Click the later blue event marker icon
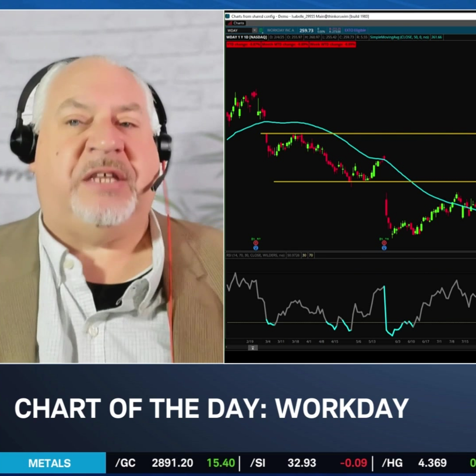The width and height of the screenshot is (476, 476). (x=384, y=248)
